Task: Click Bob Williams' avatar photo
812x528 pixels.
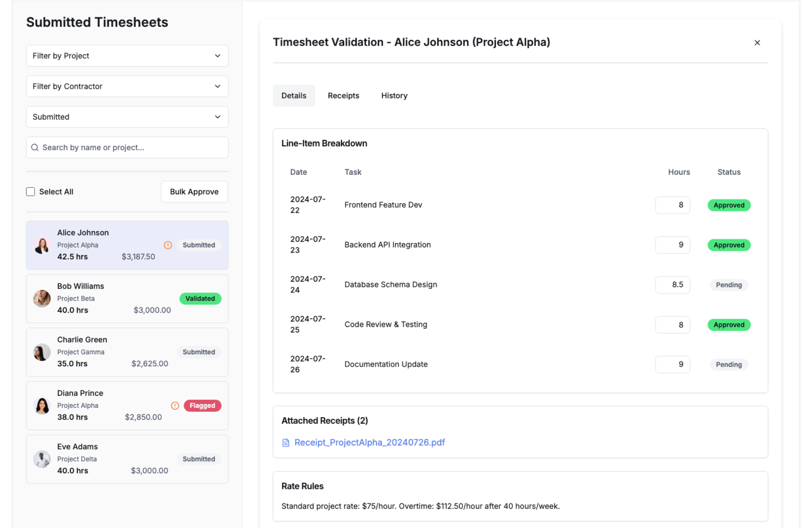Action: pyautogui.click(x=42, y=299)
